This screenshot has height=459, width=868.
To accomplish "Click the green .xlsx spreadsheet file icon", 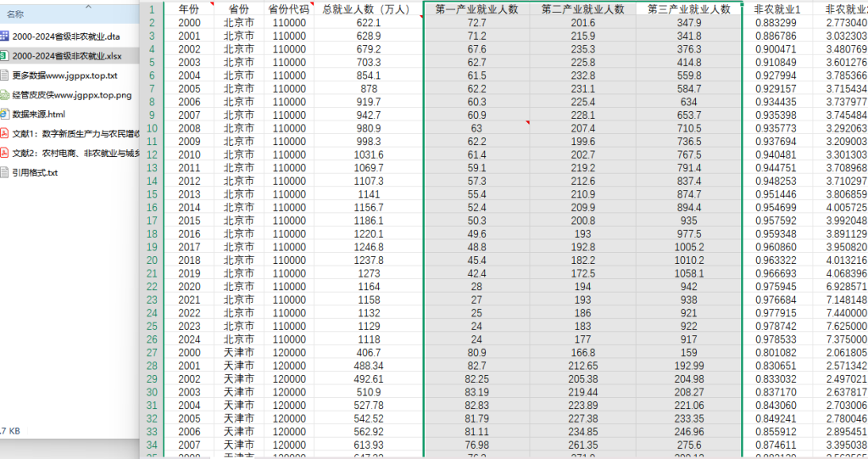I will (x=4, y=55).
